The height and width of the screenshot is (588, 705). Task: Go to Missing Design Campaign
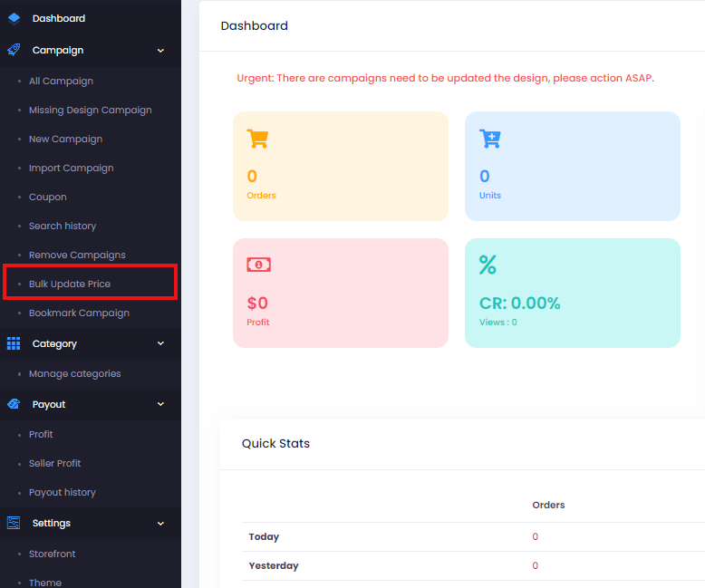point(91,111)
